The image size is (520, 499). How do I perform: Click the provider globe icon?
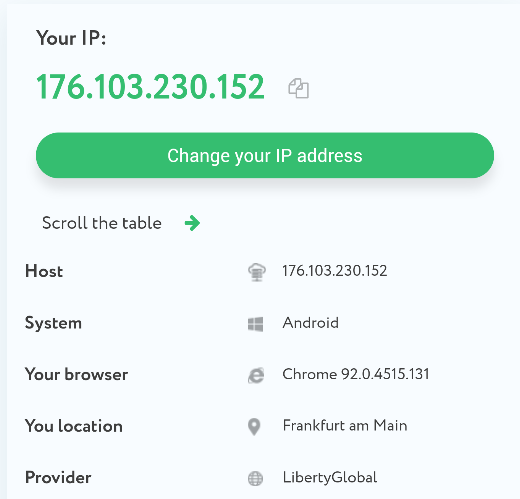(255, 479)
